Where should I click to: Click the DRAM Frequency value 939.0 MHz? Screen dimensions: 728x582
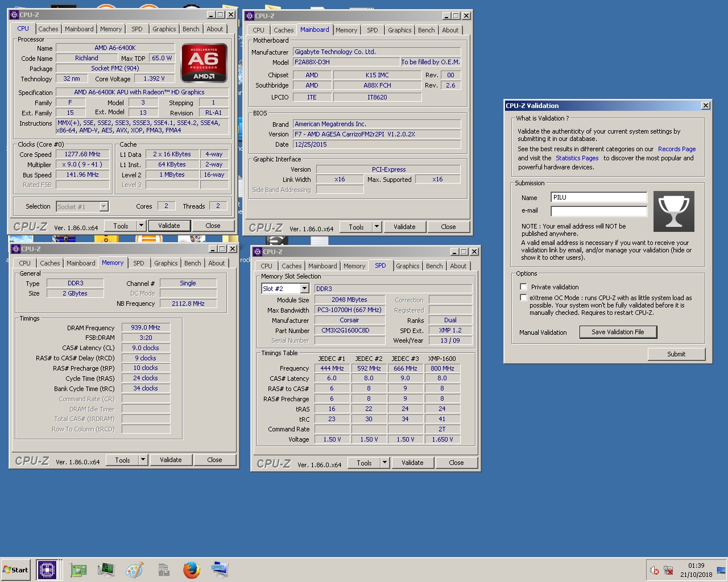pos(146,327)
